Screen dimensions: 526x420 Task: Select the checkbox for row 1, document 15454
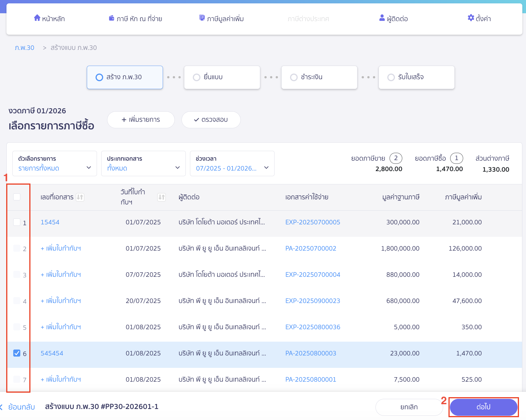click(17, 222)
